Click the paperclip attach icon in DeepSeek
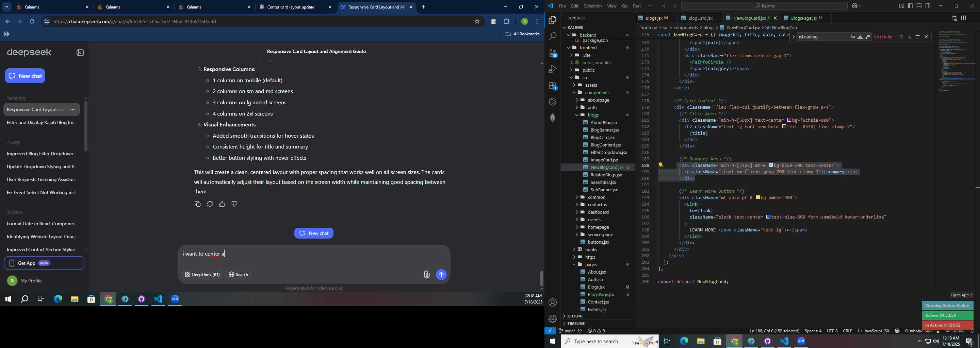Image resolution: width=980 pixels, height=348 pixels. (x=426, y=275)
